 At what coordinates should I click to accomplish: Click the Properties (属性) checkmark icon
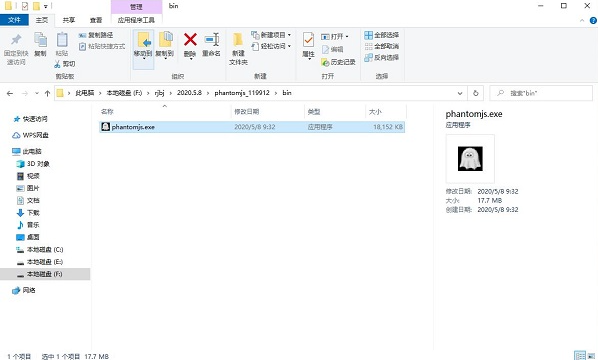click(x=308, y=40)
